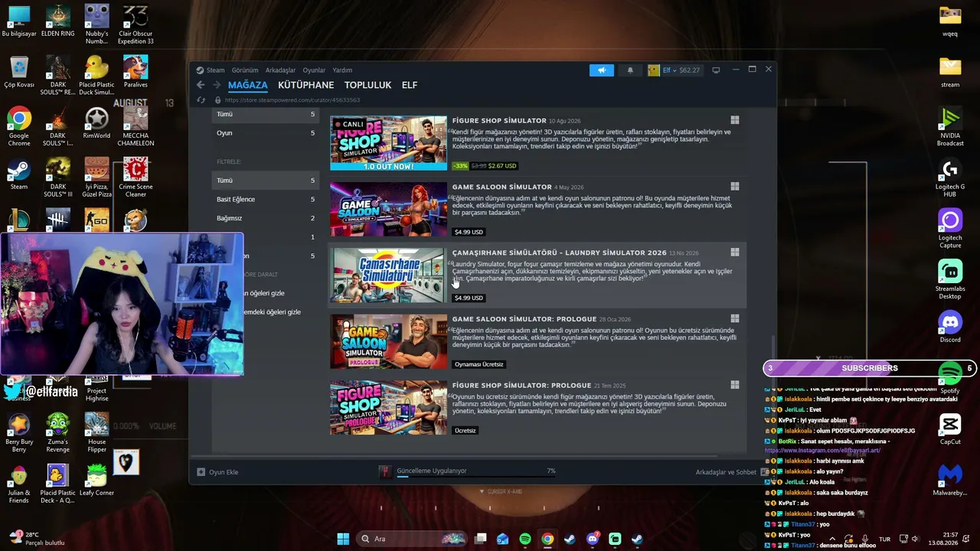The image size is (980, 551).
Task: Open the Streamlabs Desktop shortcut on the desktop
Action: pos(950,280)
